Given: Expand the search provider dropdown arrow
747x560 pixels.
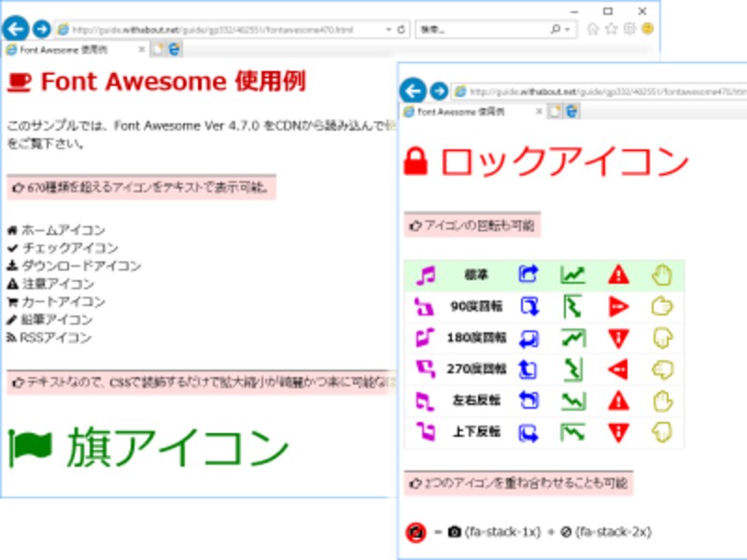Looking at the screenshot, I should (x=568, y=30).
